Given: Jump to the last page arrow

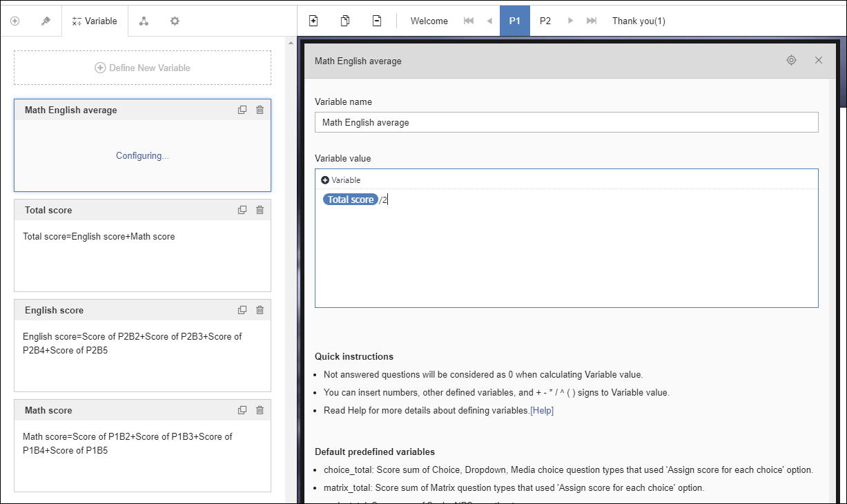Looking at the screenshot, I should (592, 21).
